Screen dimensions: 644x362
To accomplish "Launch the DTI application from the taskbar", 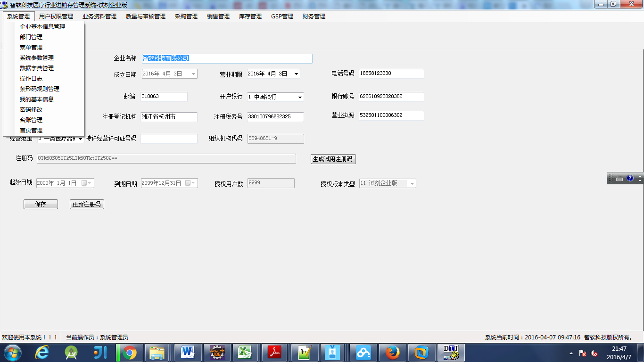I will tap(450, 352).
